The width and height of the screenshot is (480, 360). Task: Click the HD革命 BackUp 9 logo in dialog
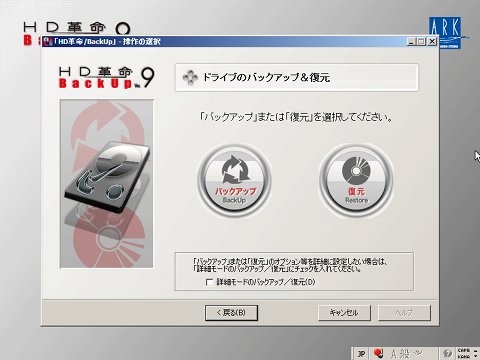[x=106, y=78]
